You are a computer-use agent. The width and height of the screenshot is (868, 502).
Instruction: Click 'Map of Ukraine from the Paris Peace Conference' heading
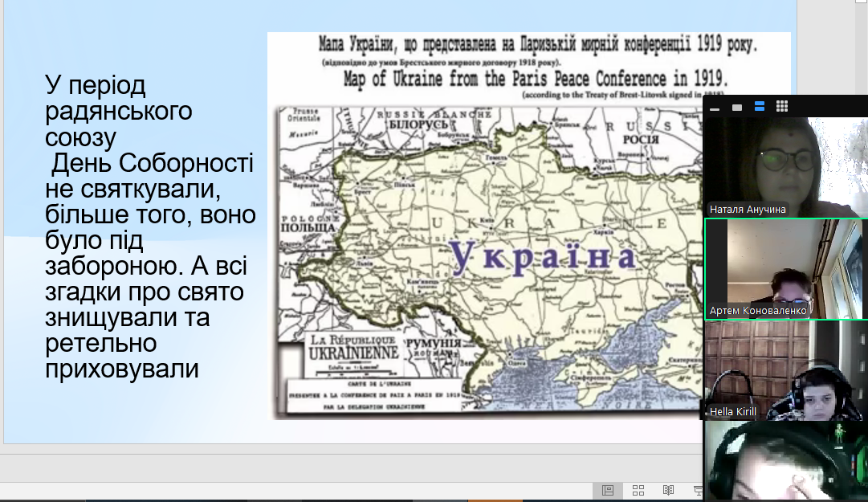click(536, 79)
